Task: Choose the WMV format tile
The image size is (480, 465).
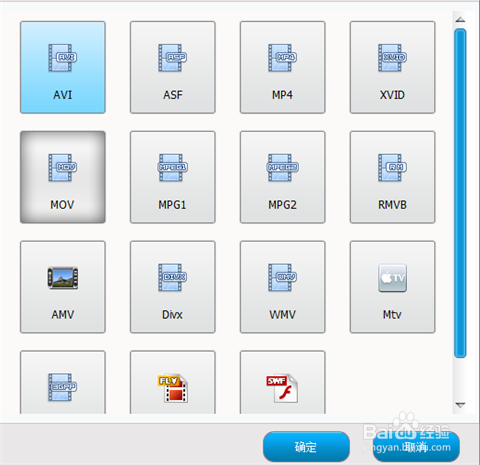Action: 282,287
